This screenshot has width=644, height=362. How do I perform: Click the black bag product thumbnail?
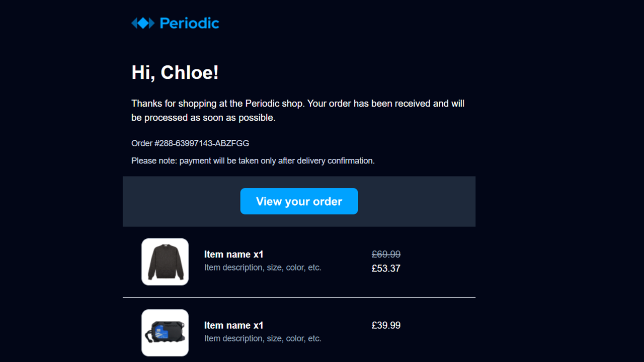point(165,333)
